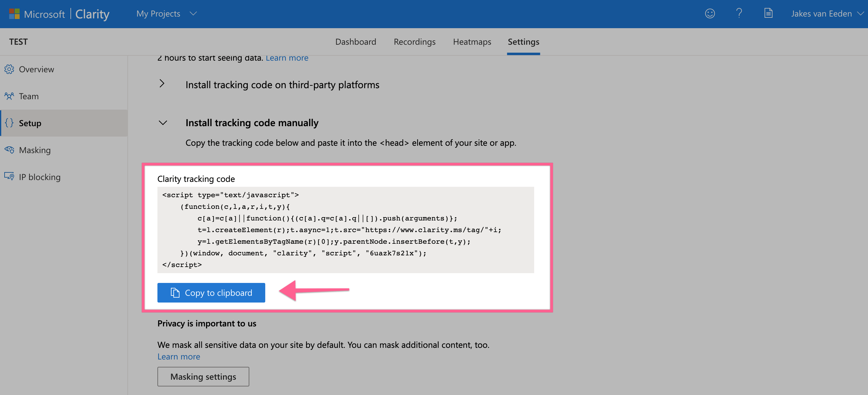868x395 pixels.
Task: Switch to the Recordings tab
Action: tap(414, 42)
